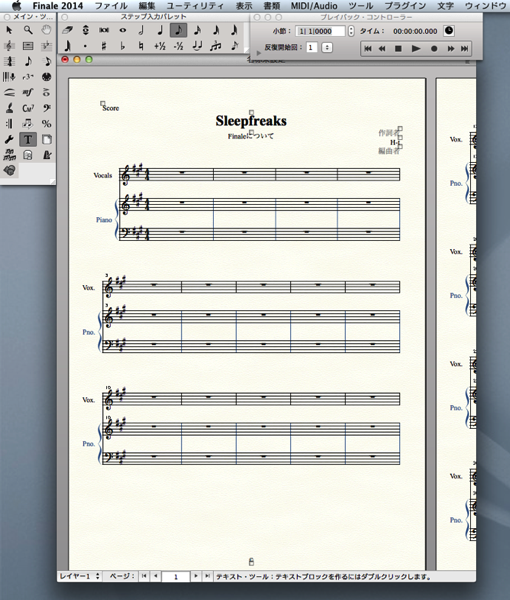Select the Text tool in main palette

tap(28, 139)
